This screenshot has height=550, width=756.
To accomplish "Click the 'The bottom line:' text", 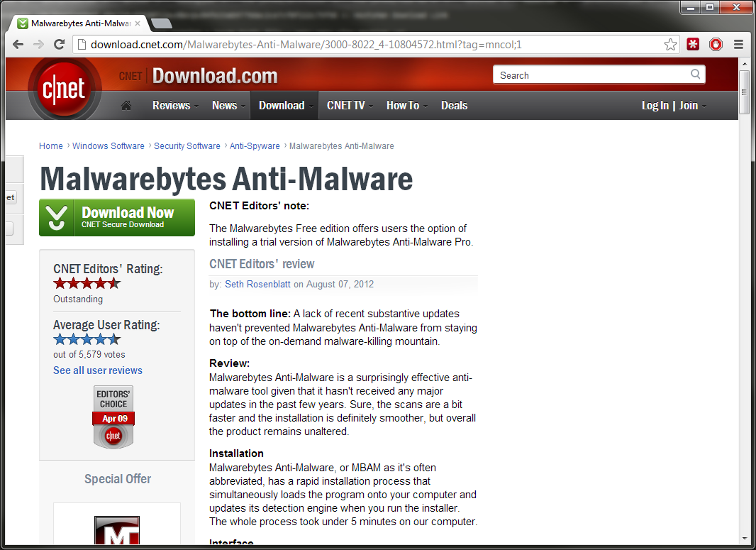I will (250, 314).
